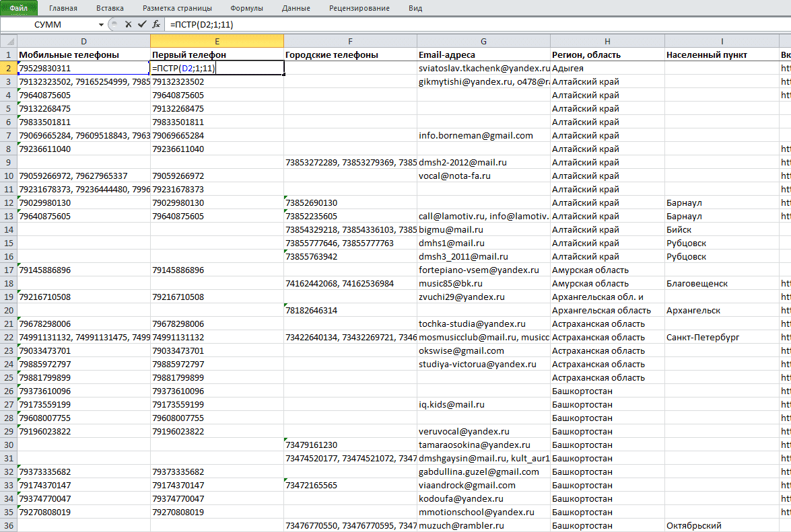The height and width of the screenshot is (532, 791).
Task: Select cell F33 with 73472165565
Action: pos(350,485)
